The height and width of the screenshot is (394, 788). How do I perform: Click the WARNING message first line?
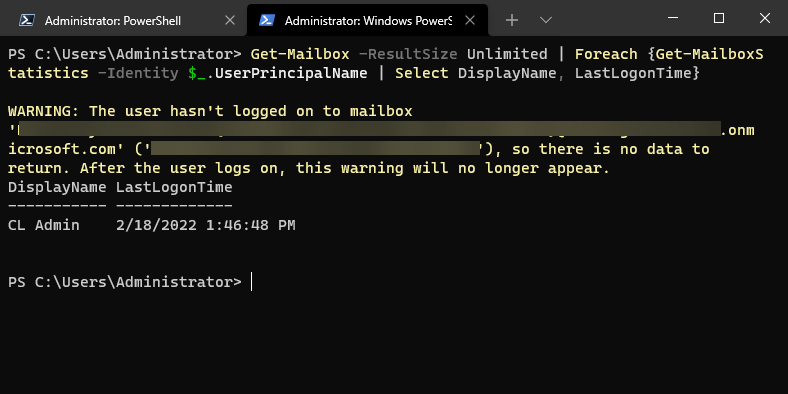[x=210, y=111]
